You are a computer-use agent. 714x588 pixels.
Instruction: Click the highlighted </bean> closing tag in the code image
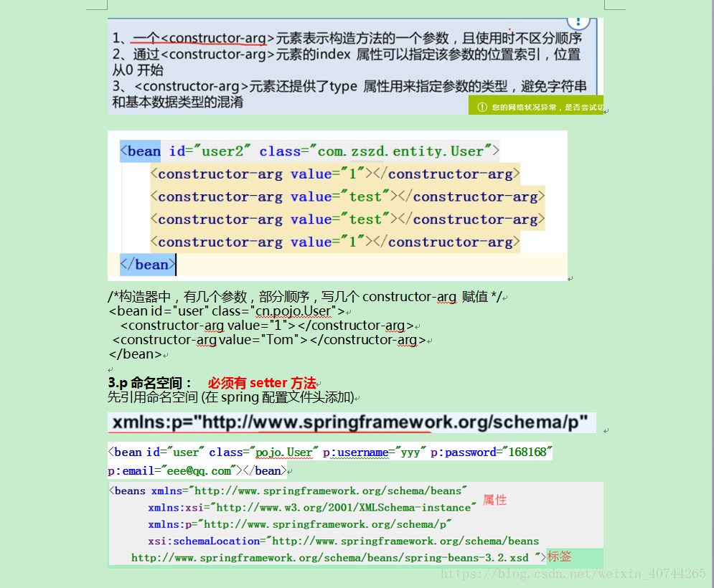click(148, 265)
